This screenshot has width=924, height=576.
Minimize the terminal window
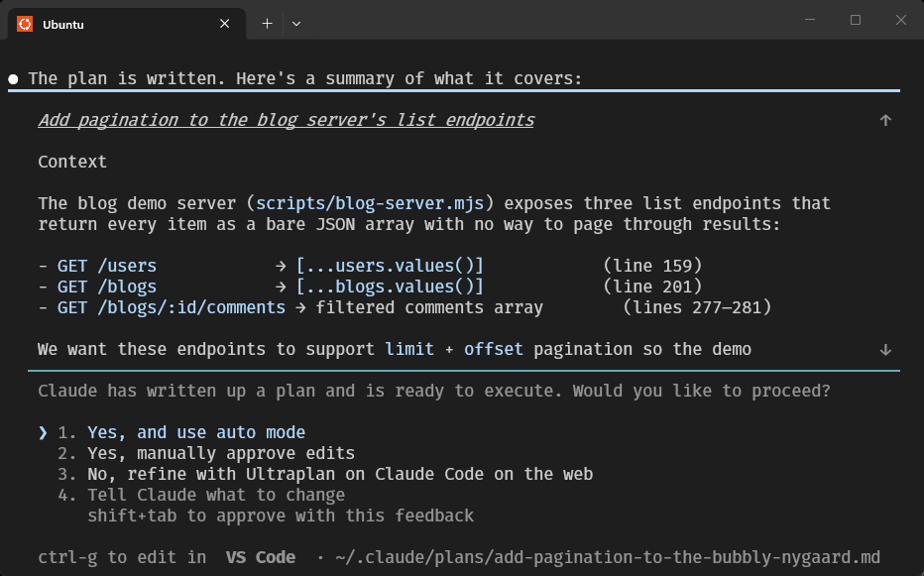click(810, 20)
